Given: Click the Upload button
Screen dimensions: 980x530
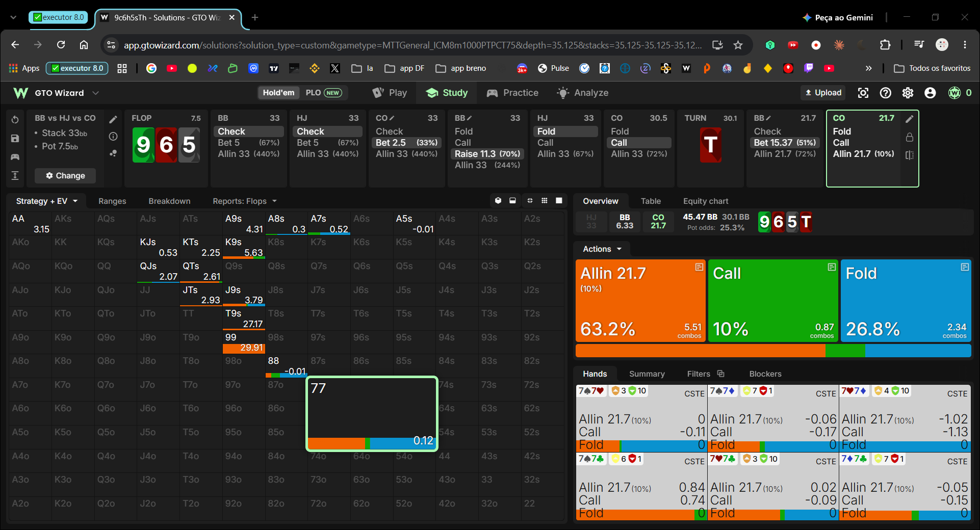Looking at the screenshot, I should pos(823,93).
